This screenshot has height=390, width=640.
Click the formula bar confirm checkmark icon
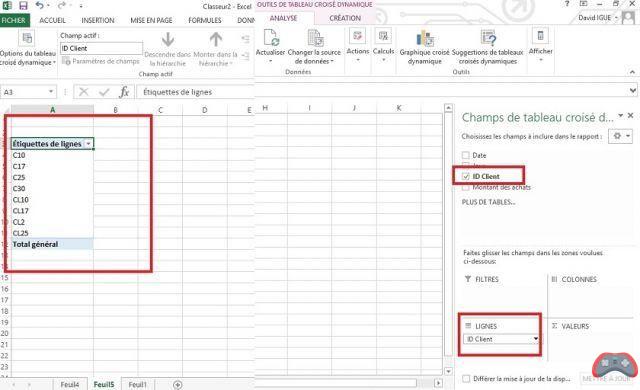pos(104,92)
